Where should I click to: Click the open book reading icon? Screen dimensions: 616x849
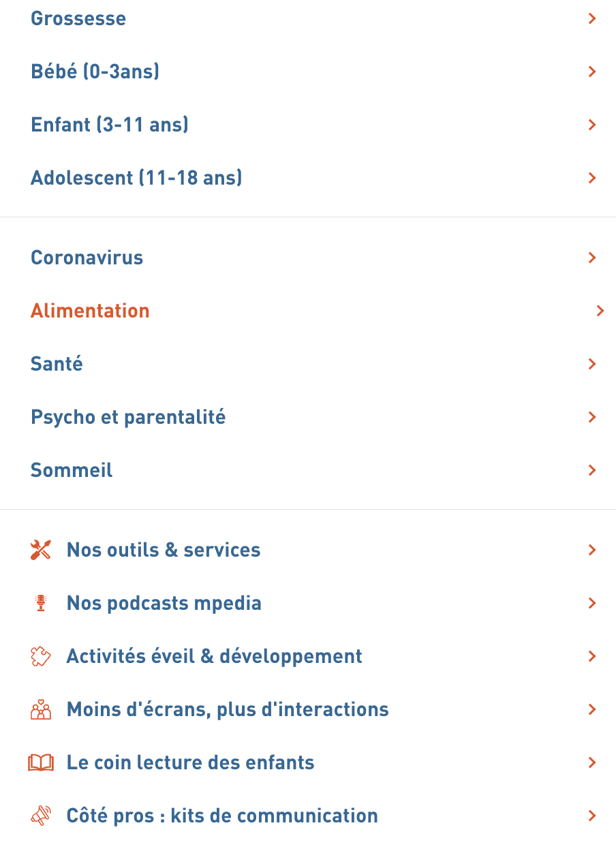[41, 762]
